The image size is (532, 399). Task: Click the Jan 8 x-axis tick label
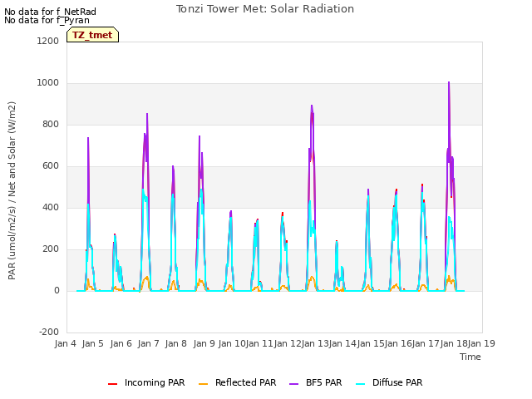(176, 343)
